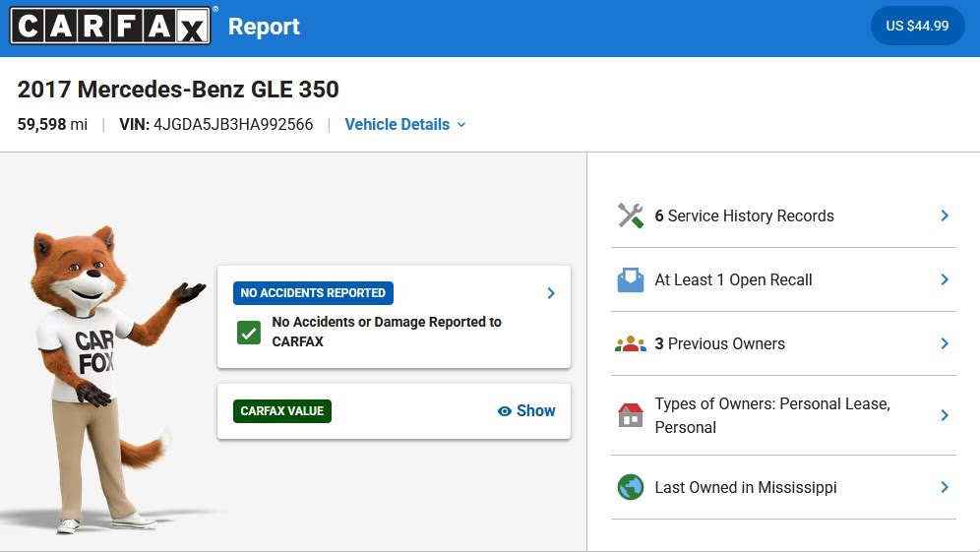Open 6 Service History Records link

pos(783,215)
